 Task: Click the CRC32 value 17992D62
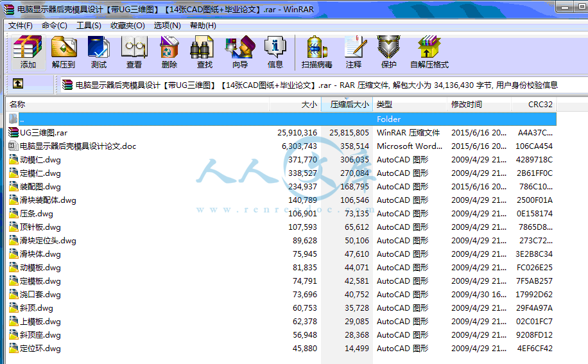(x=534, y=294)
